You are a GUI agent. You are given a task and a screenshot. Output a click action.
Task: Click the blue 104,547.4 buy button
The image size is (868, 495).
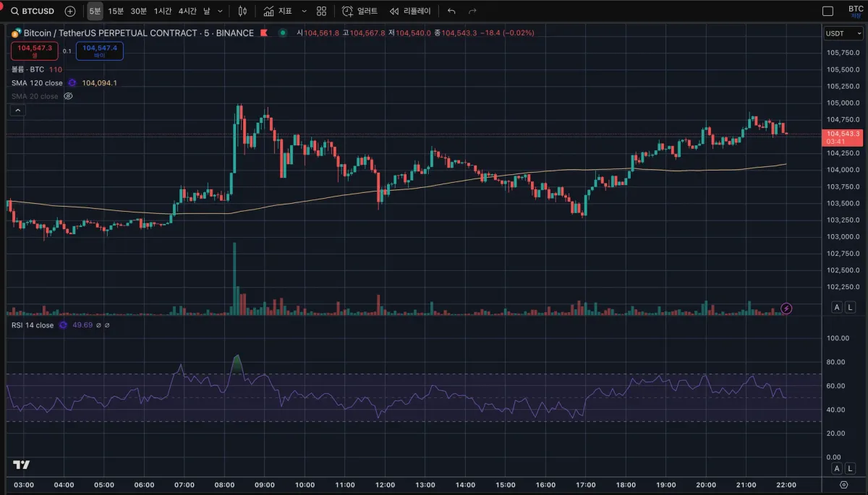pyautogui.click(x=100, y=51)
